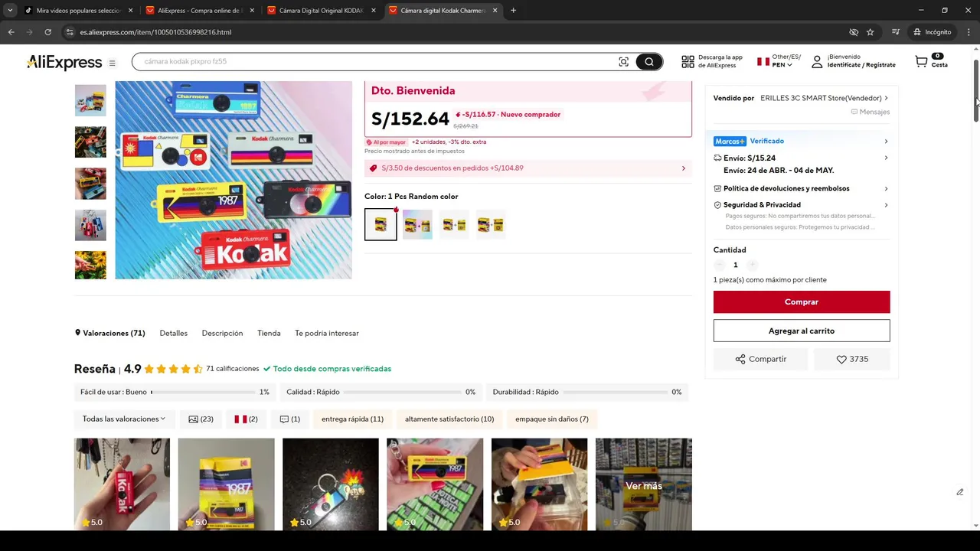
Task: Select the 1 Pcs Random color swatch
Action: (x=381, y=224)
